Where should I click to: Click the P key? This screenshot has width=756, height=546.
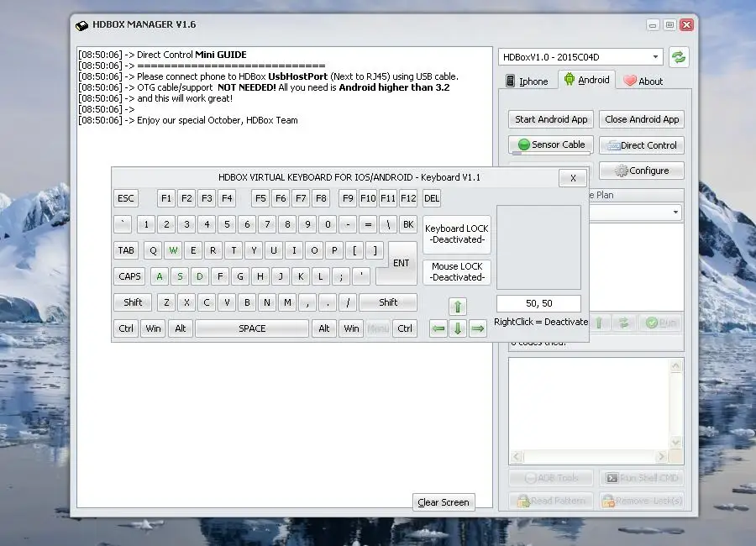point(334,250)
